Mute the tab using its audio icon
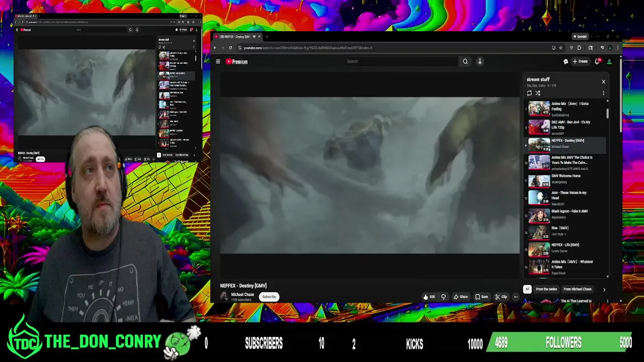Screen dimensions: 644x362 pyautogui.click(x=254, y=37)
